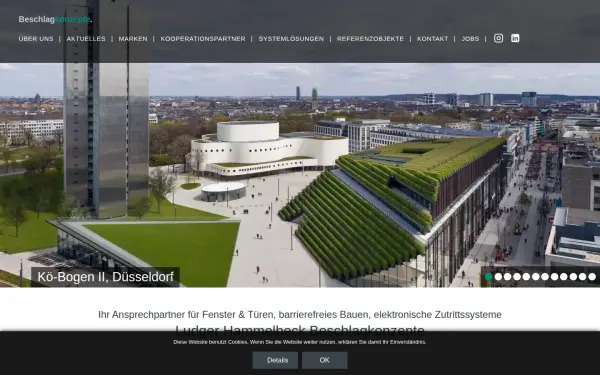Open the REFERENZOBJEKTE menu item

[370, 39]
